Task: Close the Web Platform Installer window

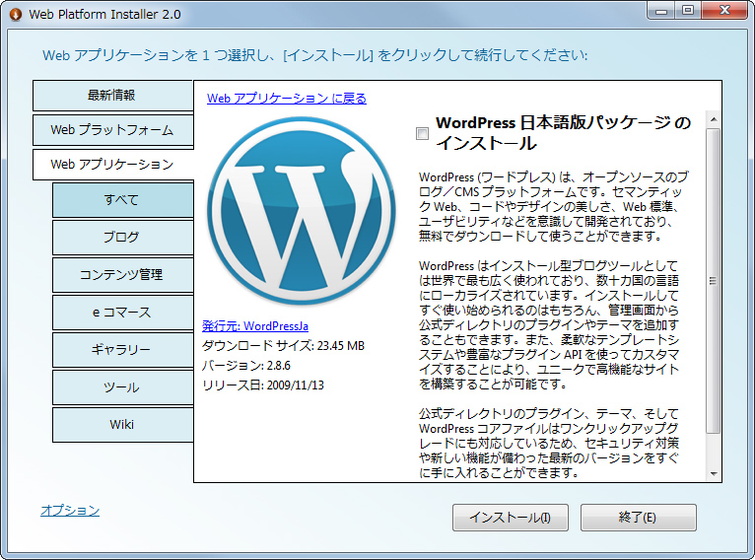Action: pyautogui.click(x=724, y=11)
